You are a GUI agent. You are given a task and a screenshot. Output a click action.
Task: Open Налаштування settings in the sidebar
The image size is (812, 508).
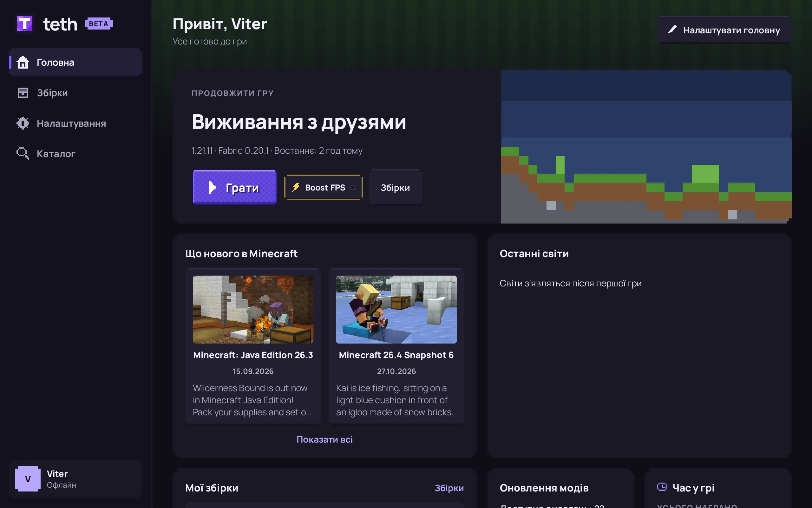click(x=75, y=123)
